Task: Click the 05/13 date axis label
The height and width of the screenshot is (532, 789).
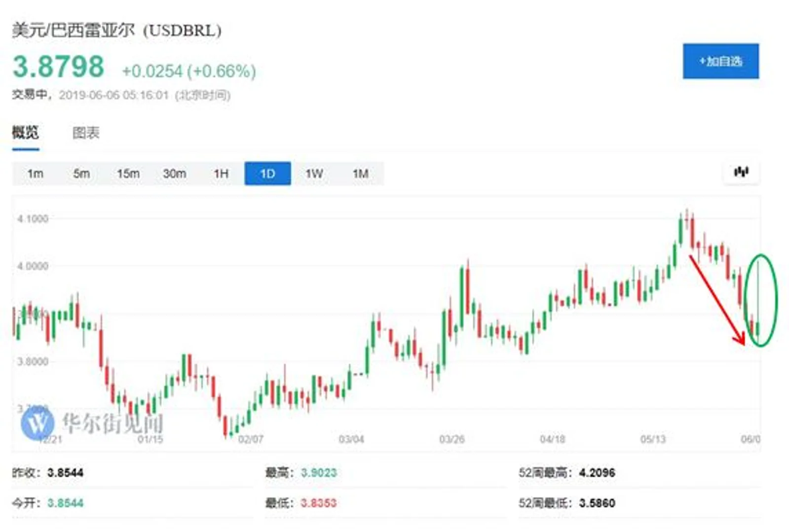Action: tap(653, 439)
